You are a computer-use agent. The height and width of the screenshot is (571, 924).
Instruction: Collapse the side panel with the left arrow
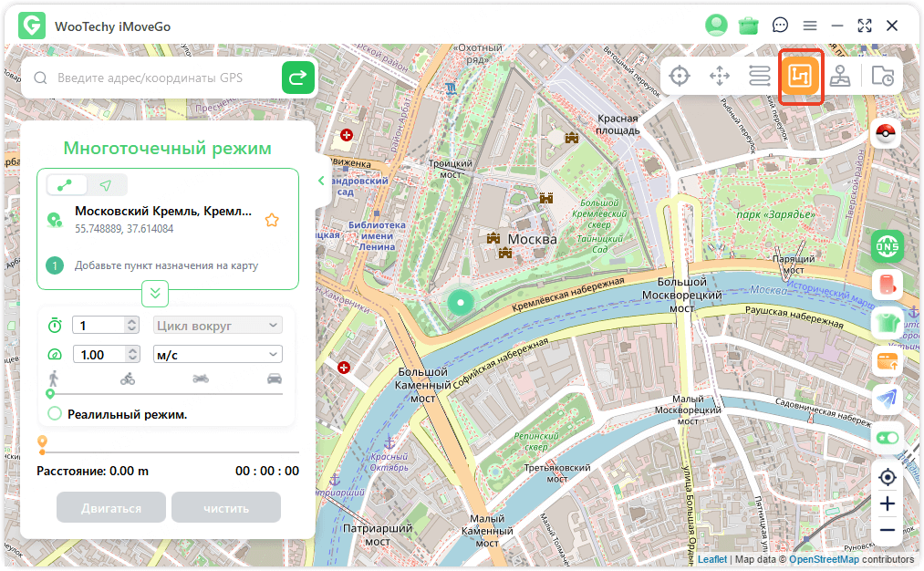(x=321, y=181)
